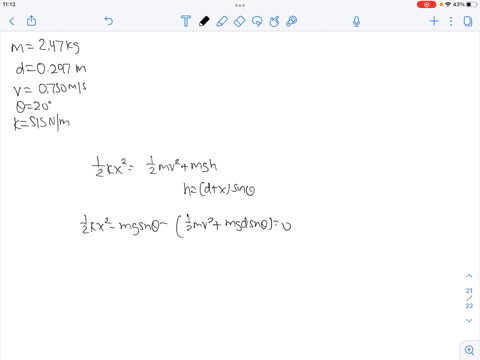The width and height of the screenshot is (480, 360).
Task: Open the share/export menu
Action: click(x=31, y=21)
